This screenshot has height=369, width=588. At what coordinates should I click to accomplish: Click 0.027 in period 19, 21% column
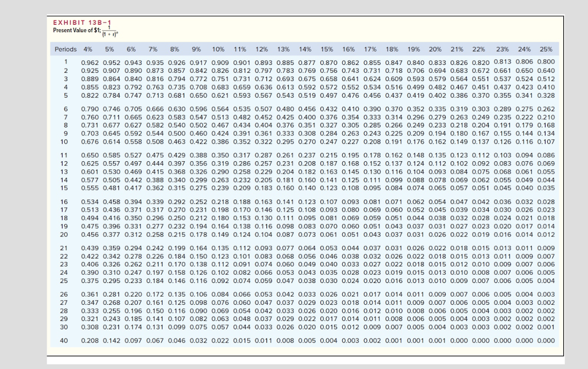click(x=459, y=226)
